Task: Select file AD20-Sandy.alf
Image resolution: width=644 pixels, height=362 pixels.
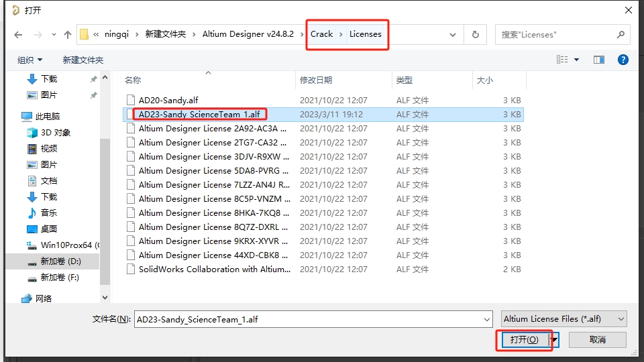Action: 323,101
